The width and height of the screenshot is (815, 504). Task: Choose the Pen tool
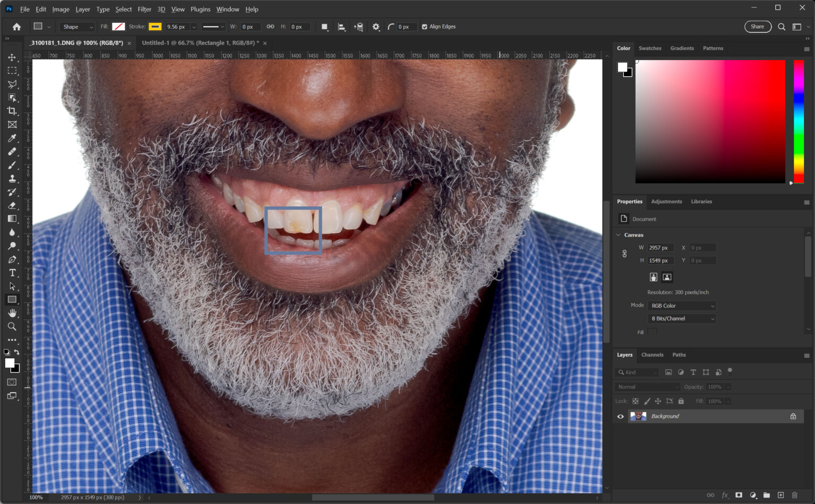click(12, 259)
